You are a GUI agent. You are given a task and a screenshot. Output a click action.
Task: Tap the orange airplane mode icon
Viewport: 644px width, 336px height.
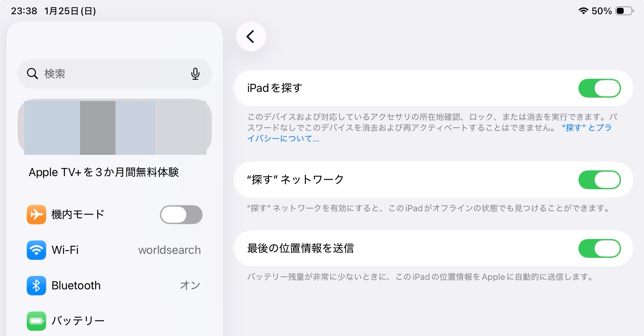pos(36,214)
